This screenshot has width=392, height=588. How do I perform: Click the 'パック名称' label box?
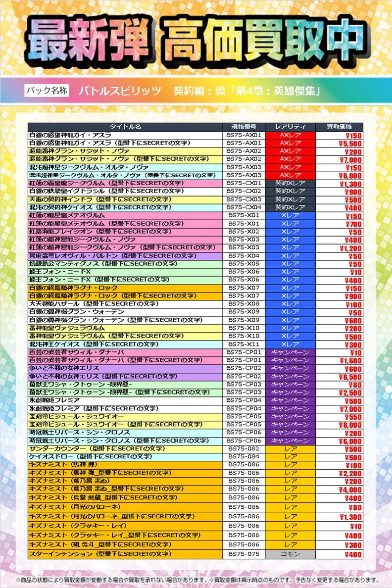coord(47,91)
